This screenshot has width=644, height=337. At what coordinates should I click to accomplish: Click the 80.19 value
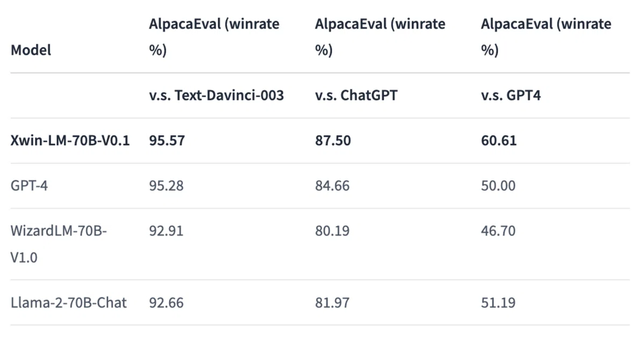332,231
